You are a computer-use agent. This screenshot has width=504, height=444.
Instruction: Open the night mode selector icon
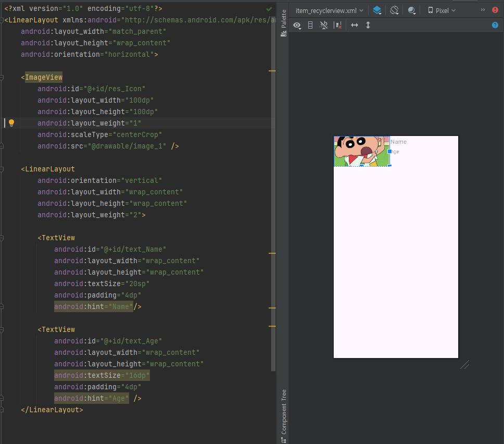coord(412,10)
